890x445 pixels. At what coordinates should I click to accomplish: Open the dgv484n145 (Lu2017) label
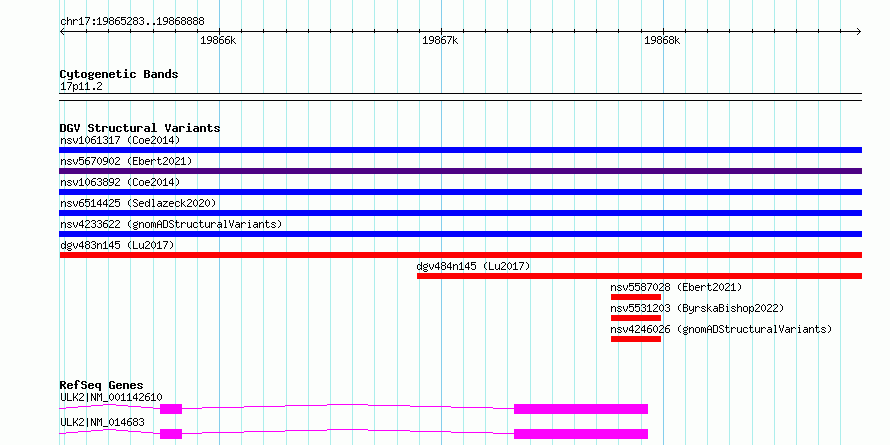[473, 266]
